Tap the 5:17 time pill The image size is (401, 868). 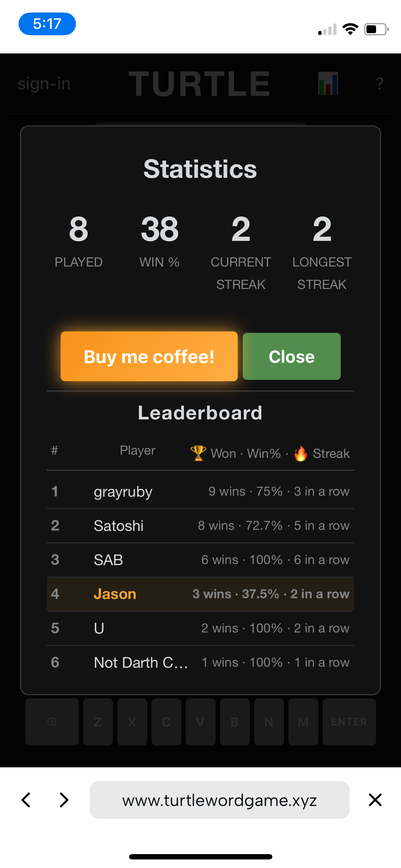47,24
